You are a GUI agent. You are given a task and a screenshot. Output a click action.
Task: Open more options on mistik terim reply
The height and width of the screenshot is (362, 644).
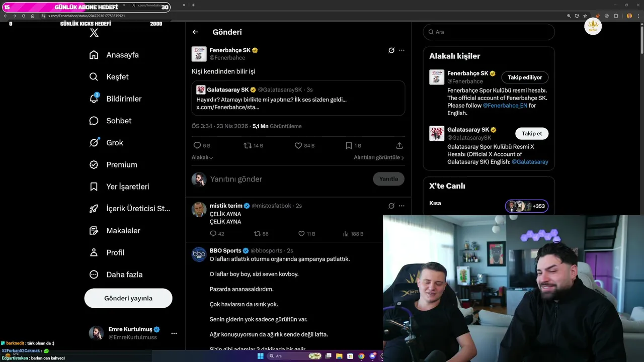pos(401,206)
